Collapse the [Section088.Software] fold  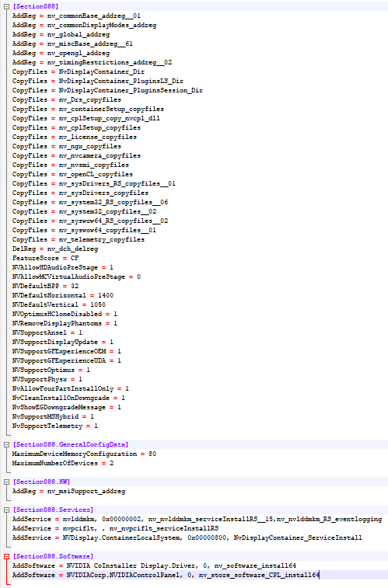(6, 556)
